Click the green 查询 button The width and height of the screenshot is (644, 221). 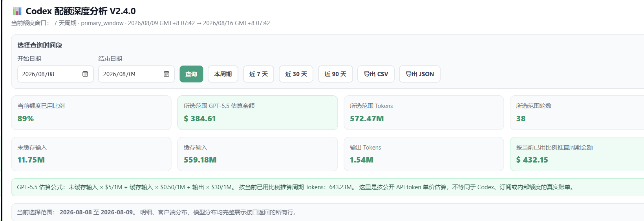[x=191, y=74]
